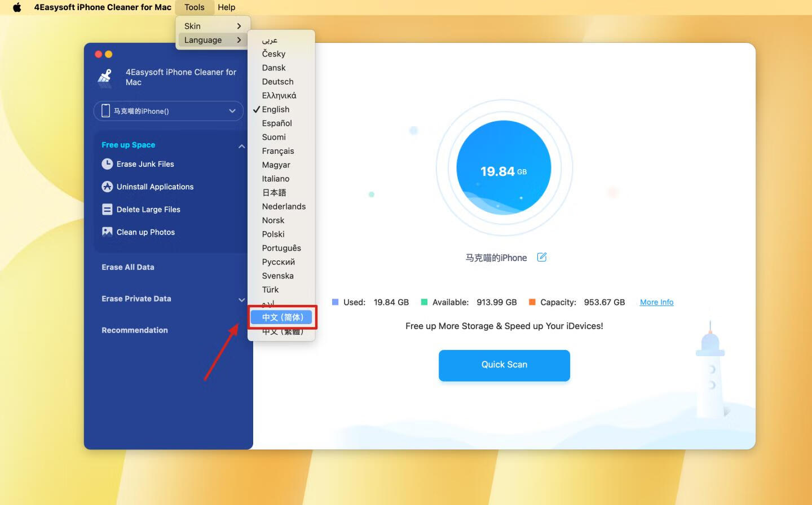Choose Dansk language

click(281, 68)
